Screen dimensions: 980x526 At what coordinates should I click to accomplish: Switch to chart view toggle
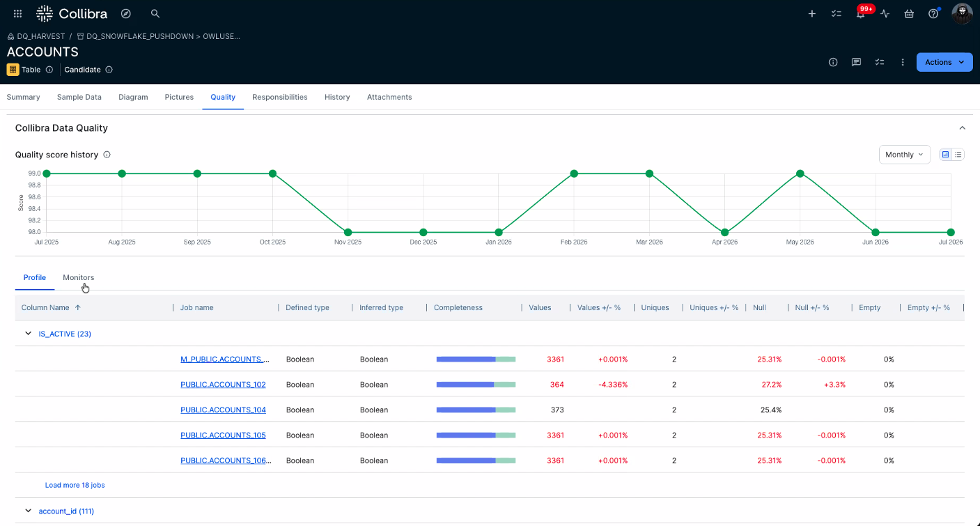click(945, 155)
